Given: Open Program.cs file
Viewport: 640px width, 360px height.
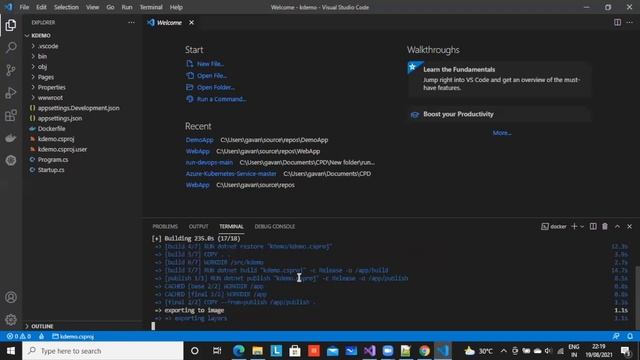Looking at the screenshot, I should pyautogui.click(x=82, y=160).
